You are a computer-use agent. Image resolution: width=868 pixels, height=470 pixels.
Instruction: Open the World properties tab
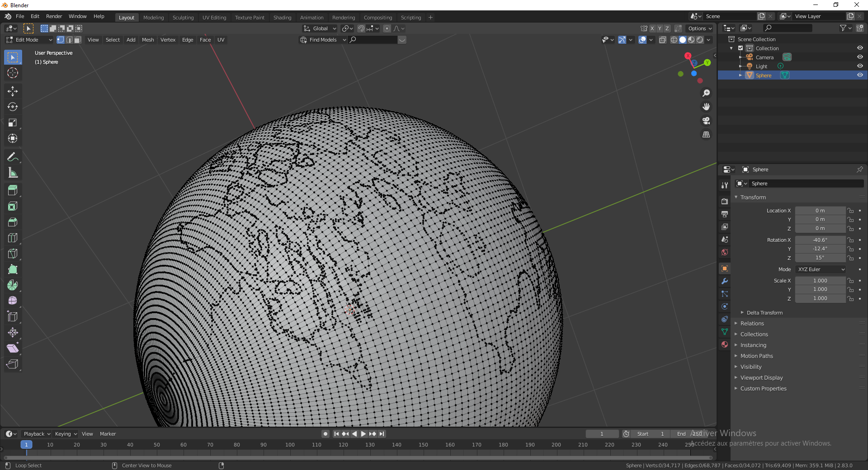(x=725, y=252)
